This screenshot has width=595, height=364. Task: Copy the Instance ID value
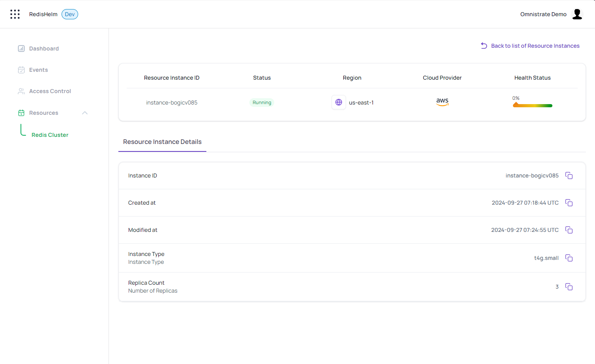click(569, 175)
